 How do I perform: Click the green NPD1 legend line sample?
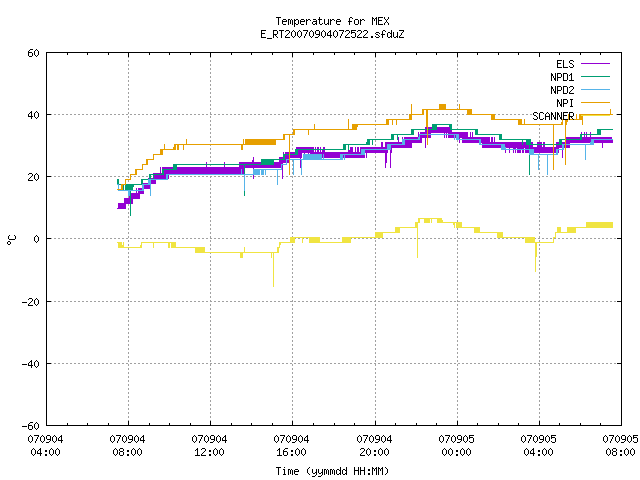point(595,76)
